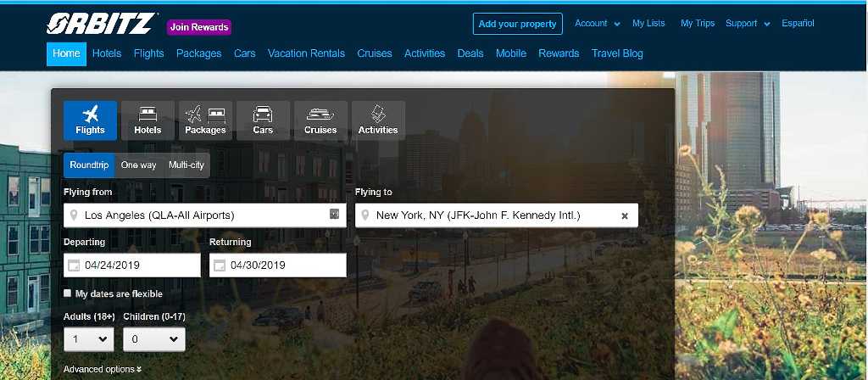Click the Orbitz logo

point(102,24)
